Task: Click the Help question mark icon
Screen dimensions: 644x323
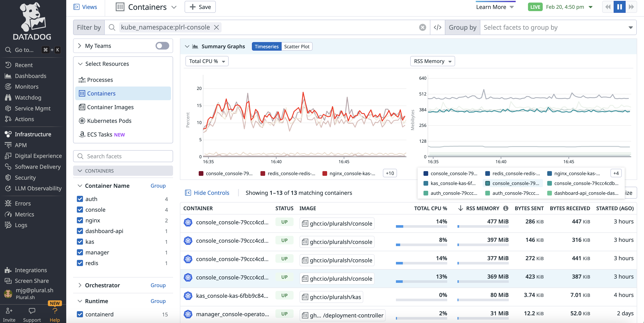Action: click(x=55, y=311)
